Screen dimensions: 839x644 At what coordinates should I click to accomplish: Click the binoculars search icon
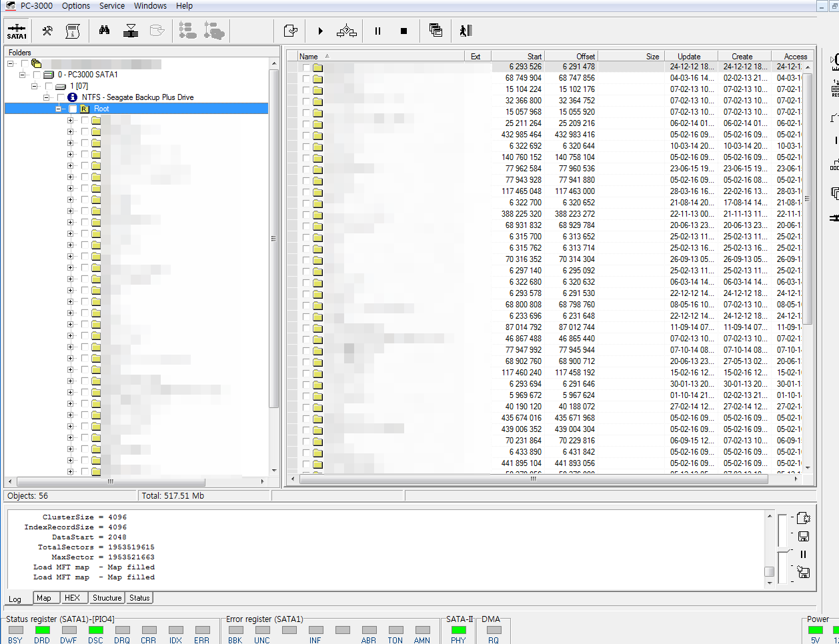104,31
